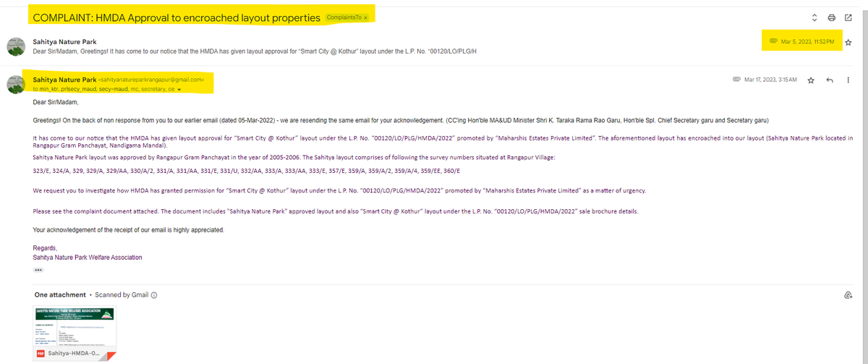868x364 pixels.
Task: Open the Sahitya-HMDA PDF attachment preview
Action: [x=75, y=335]
